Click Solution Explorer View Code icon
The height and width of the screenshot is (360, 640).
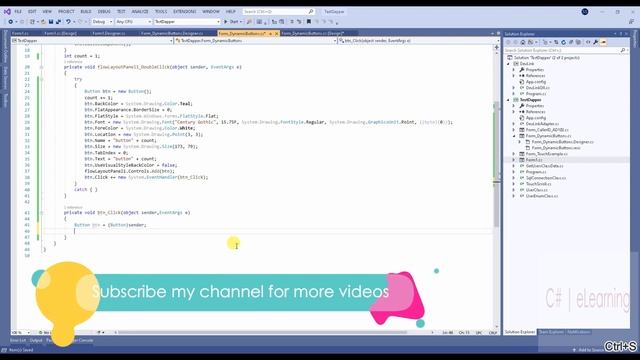(x=588, y=42)
